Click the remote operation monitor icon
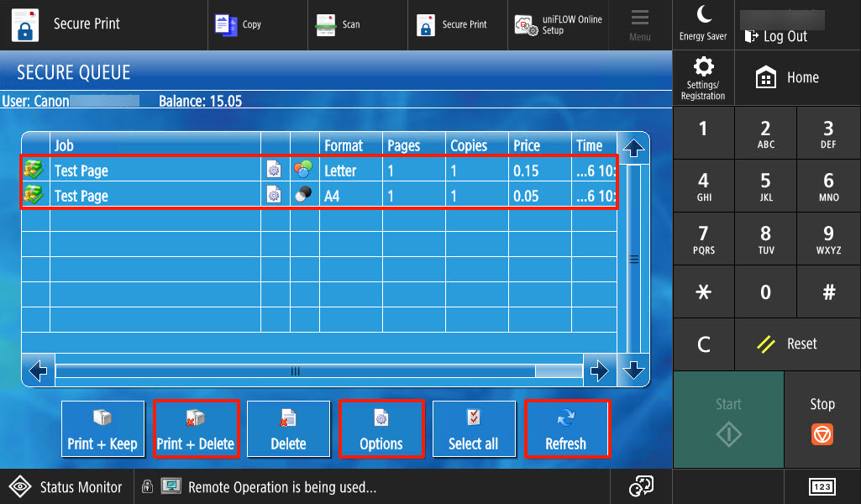This screenshot has width=861, height=504. 171,486
